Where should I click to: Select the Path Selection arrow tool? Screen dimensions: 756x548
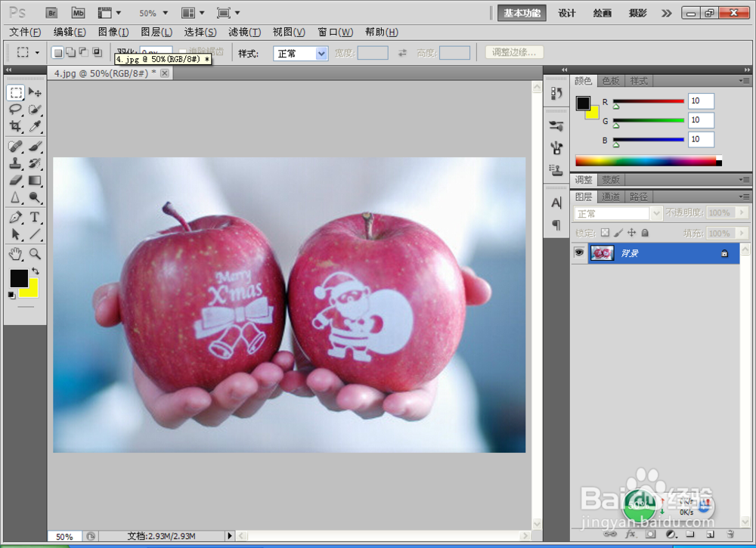(16, 234)
